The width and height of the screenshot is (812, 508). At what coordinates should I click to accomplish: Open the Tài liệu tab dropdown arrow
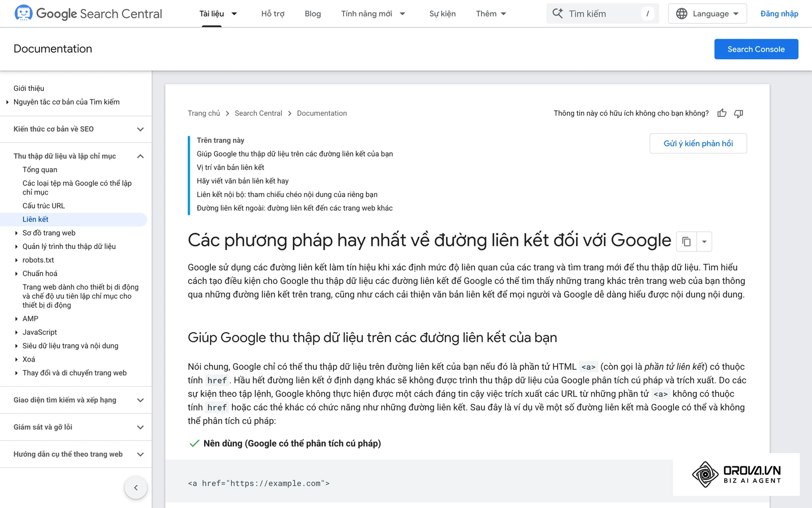[234, 14]
